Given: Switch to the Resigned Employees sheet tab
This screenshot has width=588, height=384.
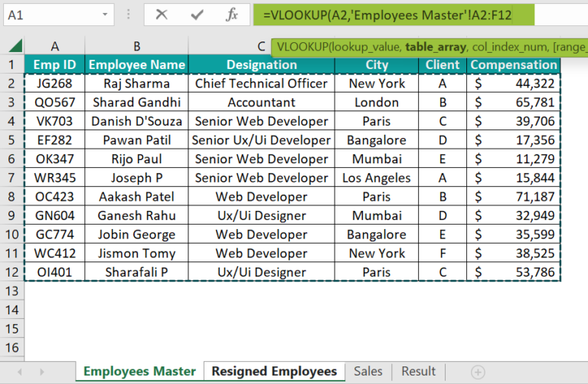Looking at the screenshot, I should 274,372.
